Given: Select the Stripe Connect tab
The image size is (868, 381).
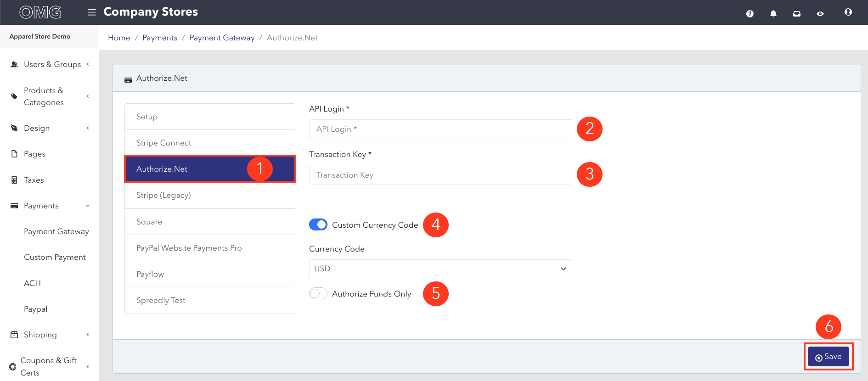Looking at the screenshot, I should [210, 143].
